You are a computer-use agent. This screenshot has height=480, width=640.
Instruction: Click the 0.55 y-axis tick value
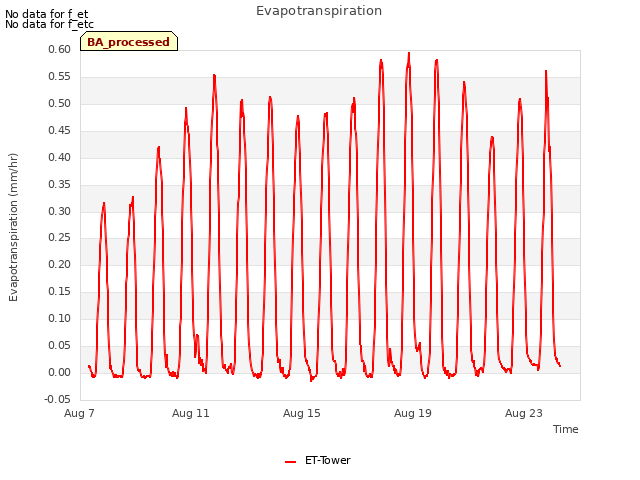click(x=60, y=76)
